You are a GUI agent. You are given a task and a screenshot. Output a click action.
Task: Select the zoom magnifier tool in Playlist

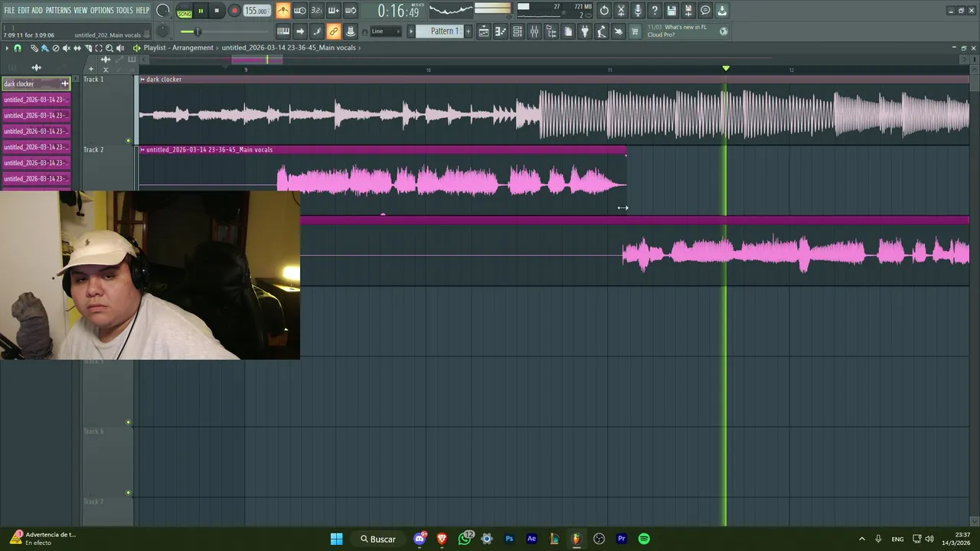click(109, 48)
